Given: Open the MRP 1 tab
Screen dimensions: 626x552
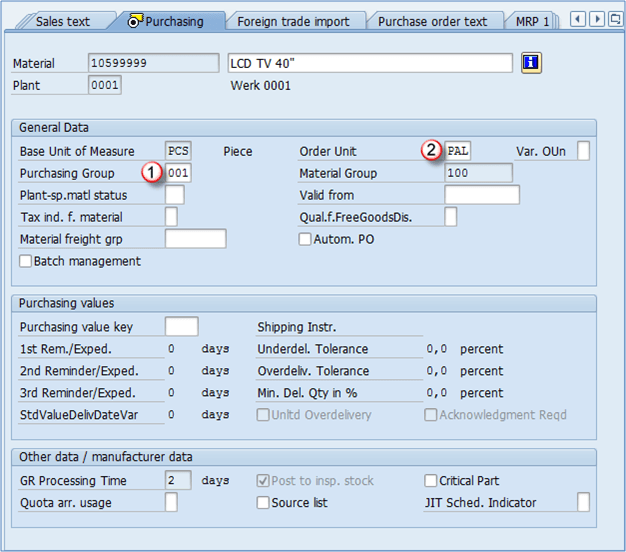Looking at the screenshot, I should [x=532, y=21].
